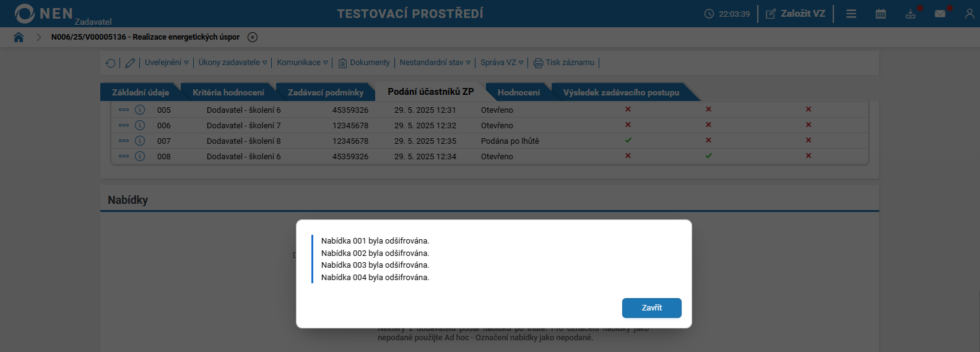Viewport: 980px width, 352px height.
Task: Open the Zadávací podmínky tab
Action: click(x=326, y=92)
